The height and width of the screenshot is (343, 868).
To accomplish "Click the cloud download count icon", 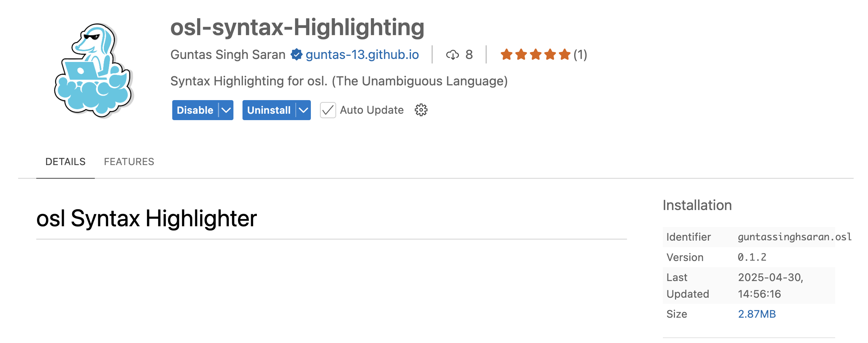I will point(453,55).
